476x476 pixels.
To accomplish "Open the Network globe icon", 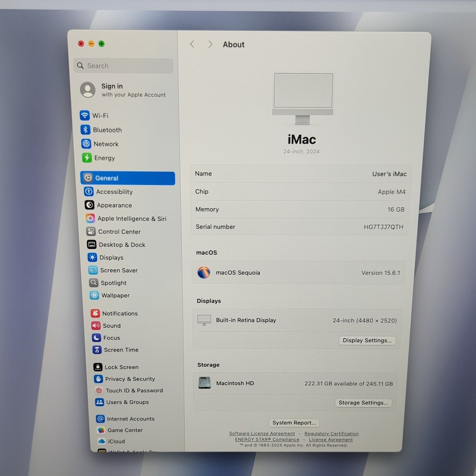I will coord(86,144).
